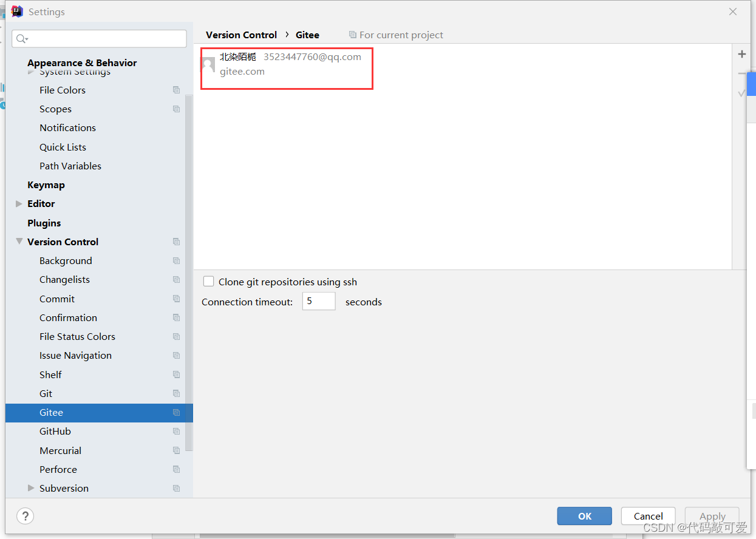
Task: Click the search magnifier icon in the search field
Action: tap(22, 39)
